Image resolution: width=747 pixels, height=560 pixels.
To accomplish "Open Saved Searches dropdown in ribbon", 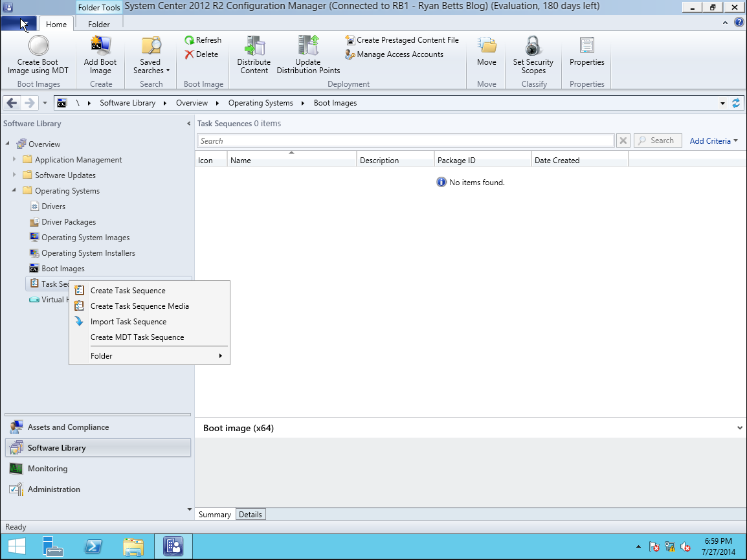I will tap(151, 55).
